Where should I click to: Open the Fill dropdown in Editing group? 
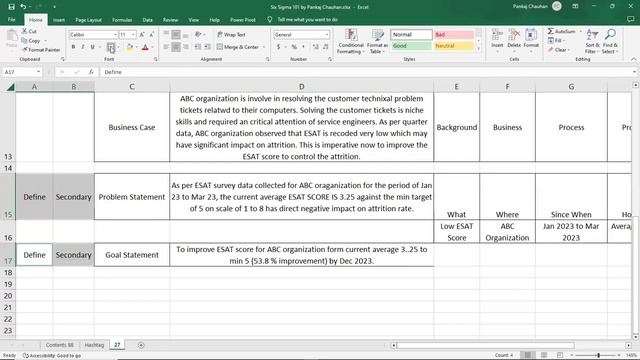click(x=556, y=40)
